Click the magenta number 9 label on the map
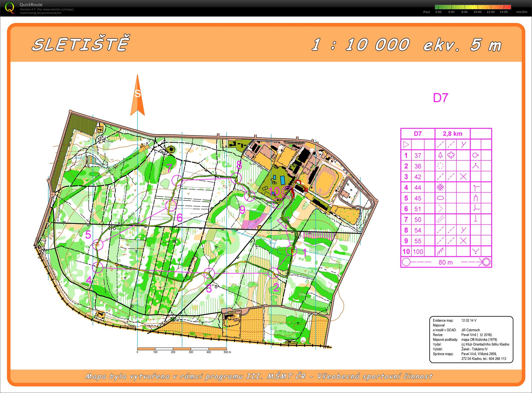The width and height of the screenshot is (532, 393). (242, 210)
